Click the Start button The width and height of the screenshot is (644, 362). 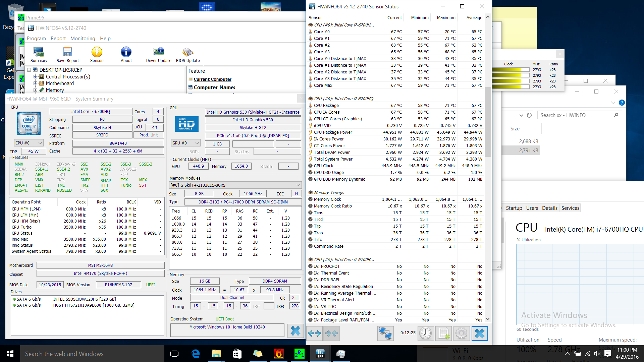coord(10,354)
